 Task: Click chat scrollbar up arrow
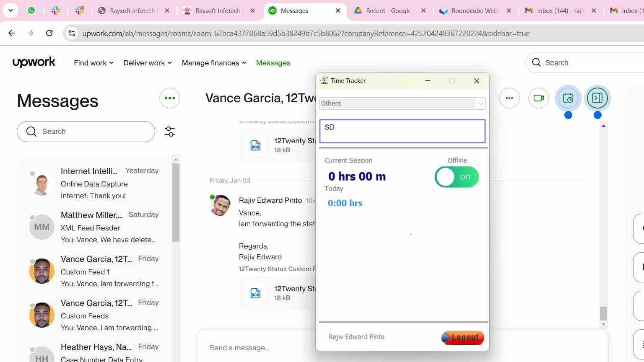click(603, 126)
